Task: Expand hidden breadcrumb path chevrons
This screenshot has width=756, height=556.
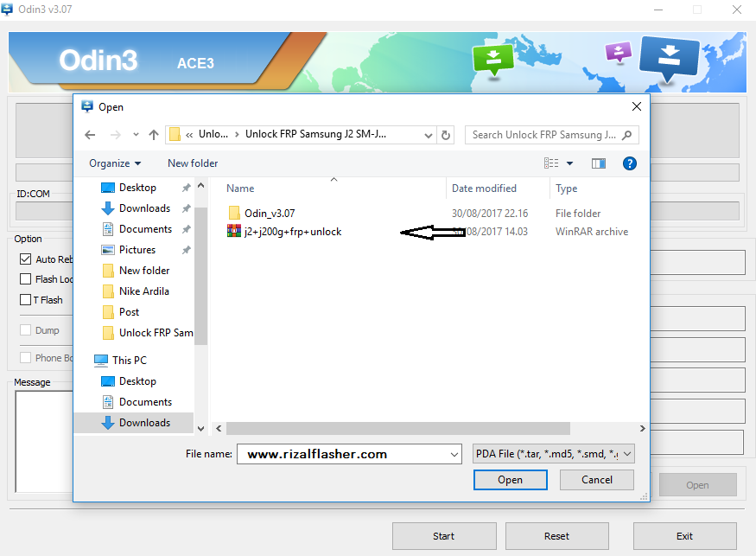Action: [x=189, y=135]
